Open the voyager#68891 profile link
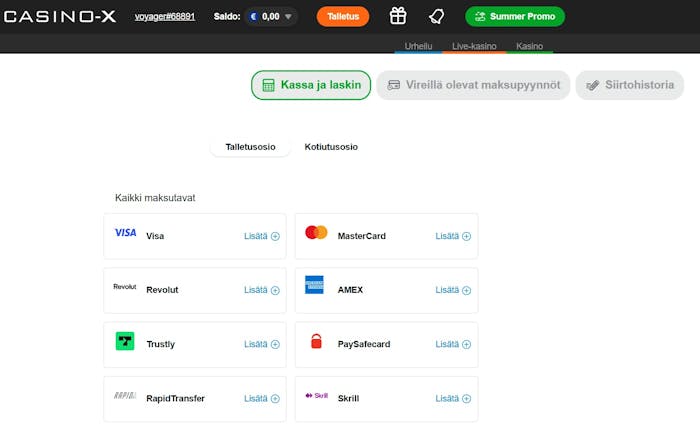Screen dimensions: 700x427 coord(165,17)
